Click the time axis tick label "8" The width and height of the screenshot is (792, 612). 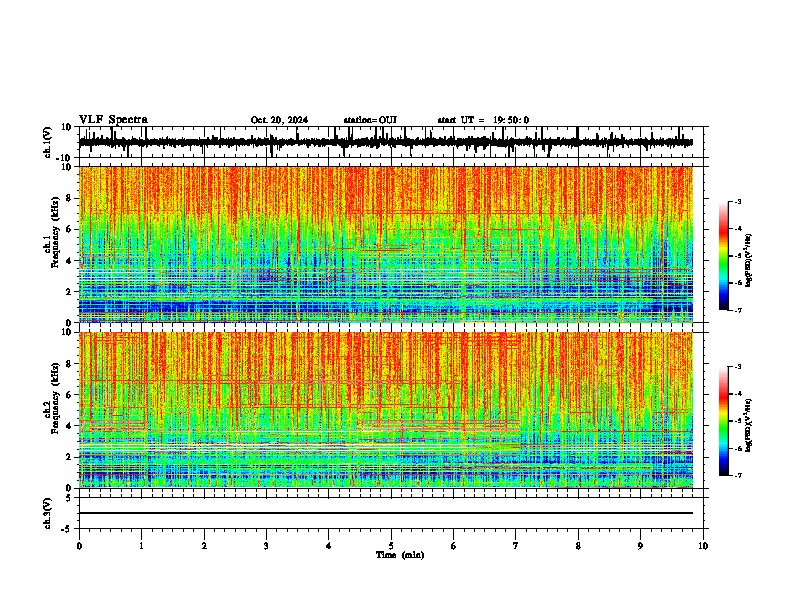(x=578, y=546)
